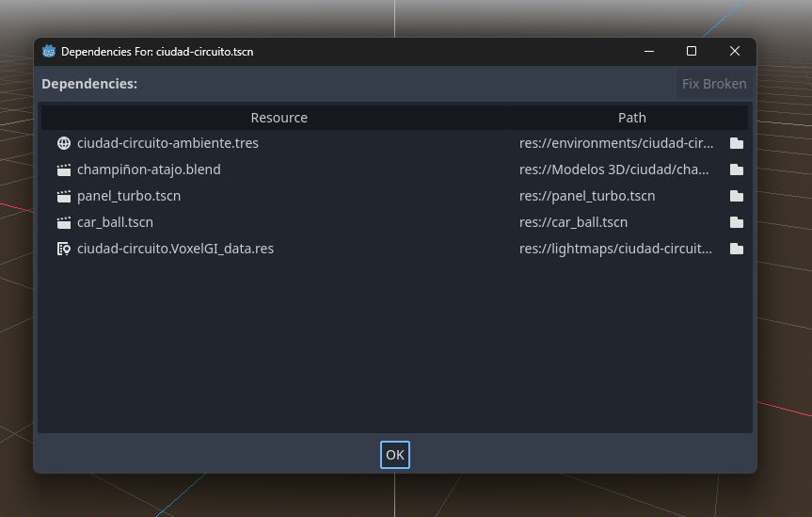Screen dimensions: 812x517
Task: Browse path for car_ball.tscn via folder icon
Action: 737,222
